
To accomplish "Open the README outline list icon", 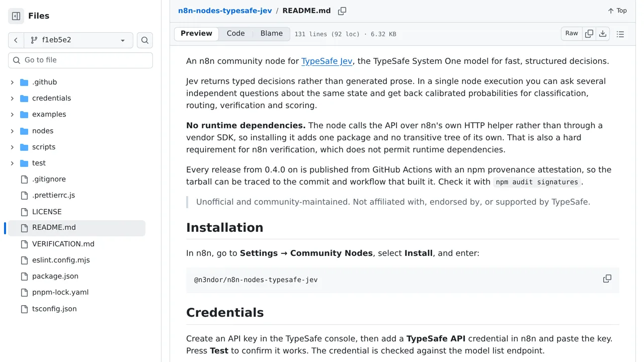I will coord(620,34).
